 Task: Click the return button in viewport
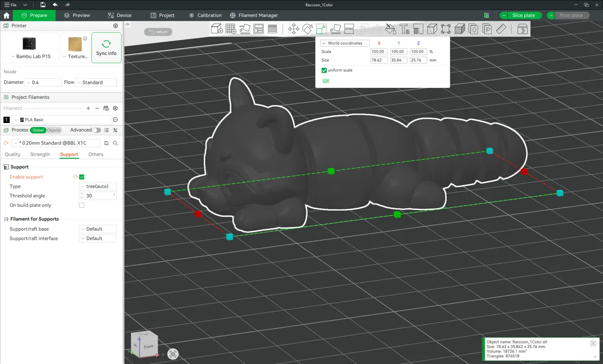pos(158,32)
